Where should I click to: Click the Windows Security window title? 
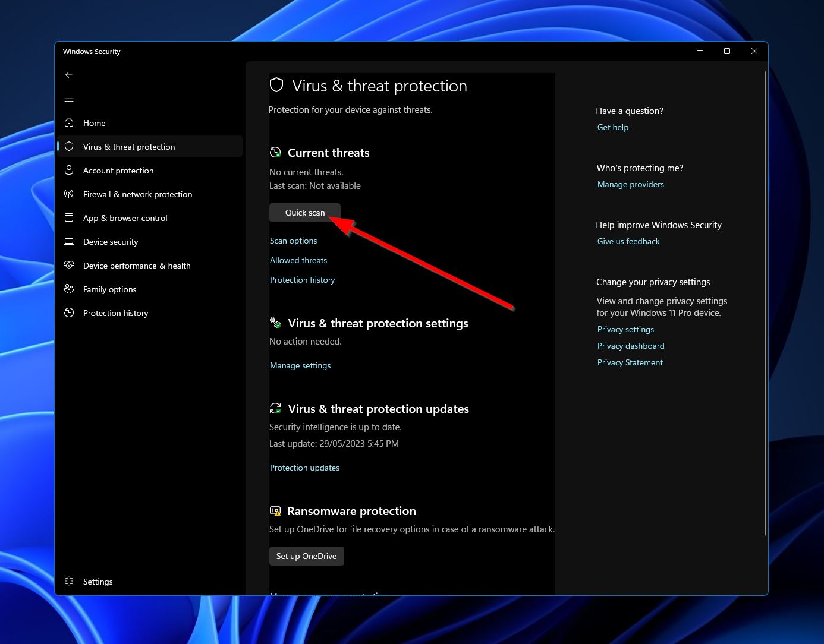click(x=92, y=52)
